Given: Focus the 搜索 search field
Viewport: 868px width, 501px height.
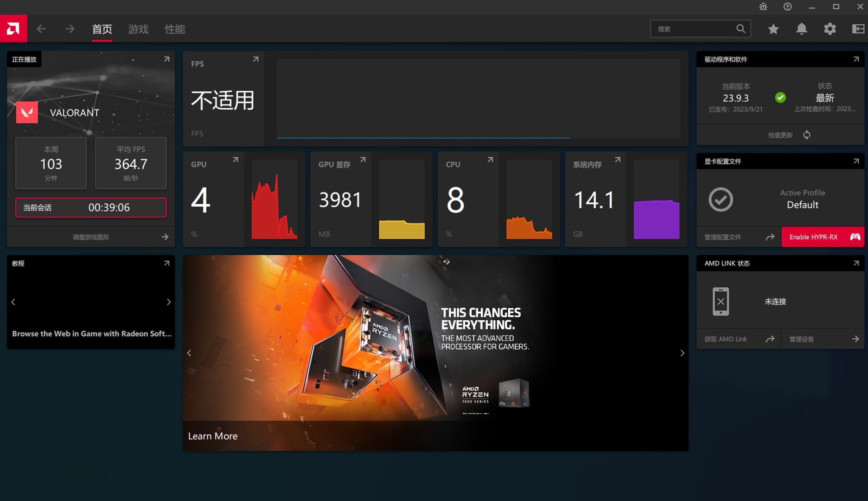Looking at the screenshot, I should [700, 29].
